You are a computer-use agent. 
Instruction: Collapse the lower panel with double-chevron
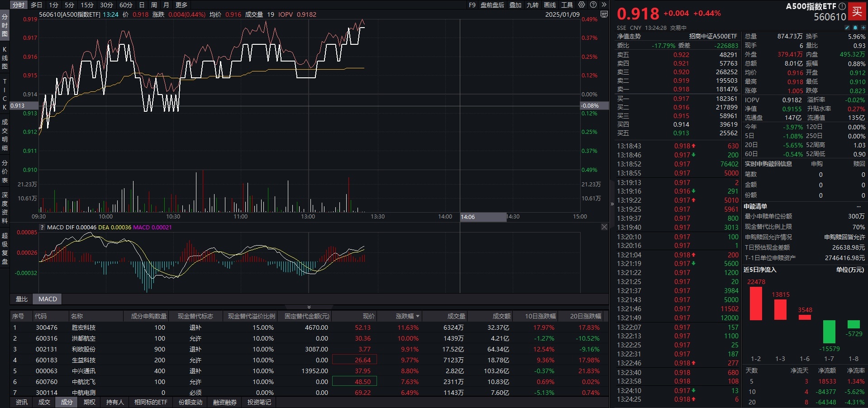tap(309, 307)
